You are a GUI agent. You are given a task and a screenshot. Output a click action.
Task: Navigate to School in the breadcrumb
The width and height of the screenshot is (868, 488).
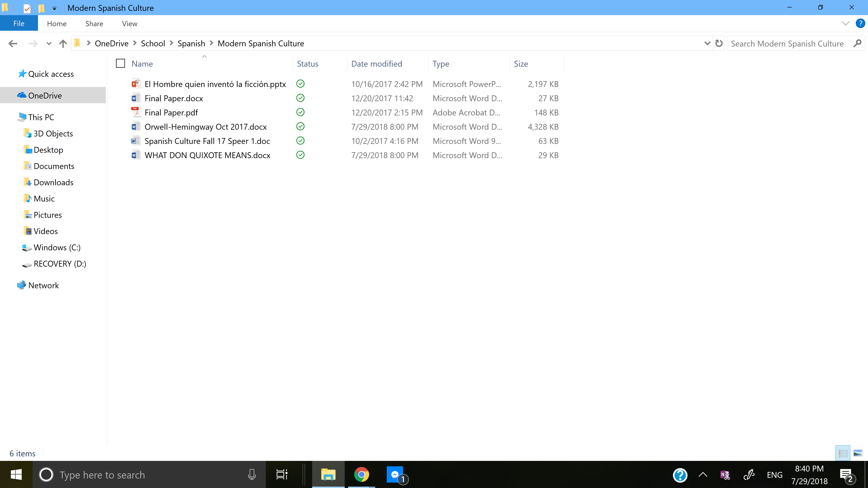click(153, 43)
